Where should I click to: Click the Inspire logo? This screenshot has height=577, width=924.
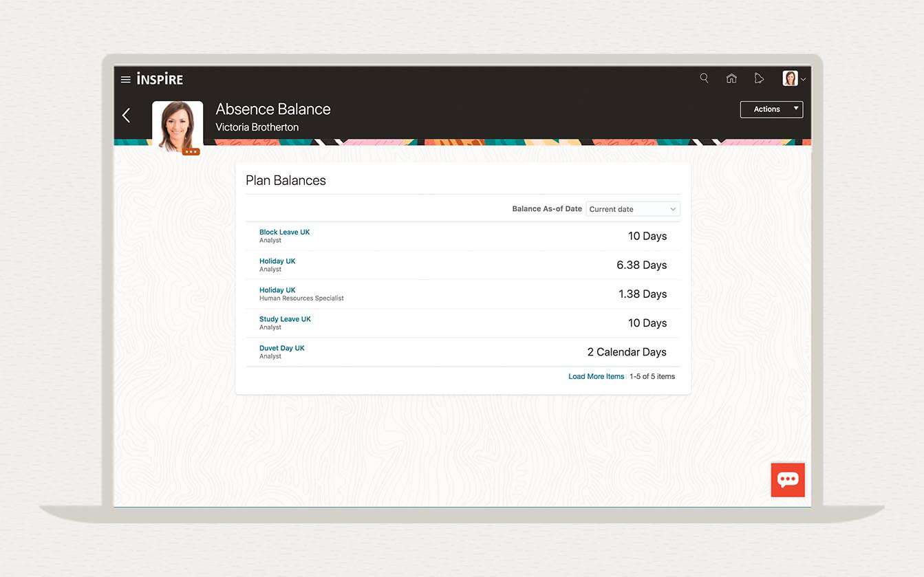coord(160,78)
